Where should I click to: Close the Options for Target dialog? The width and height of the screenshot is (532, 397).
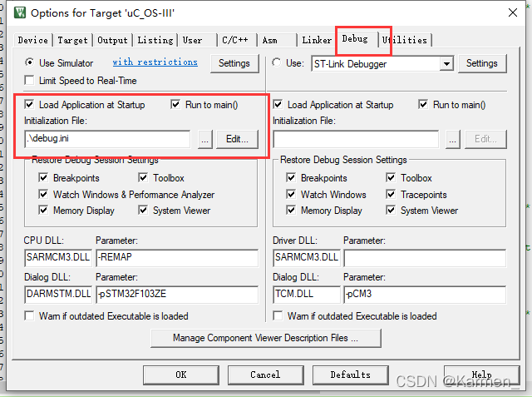[x=513, y=13]
